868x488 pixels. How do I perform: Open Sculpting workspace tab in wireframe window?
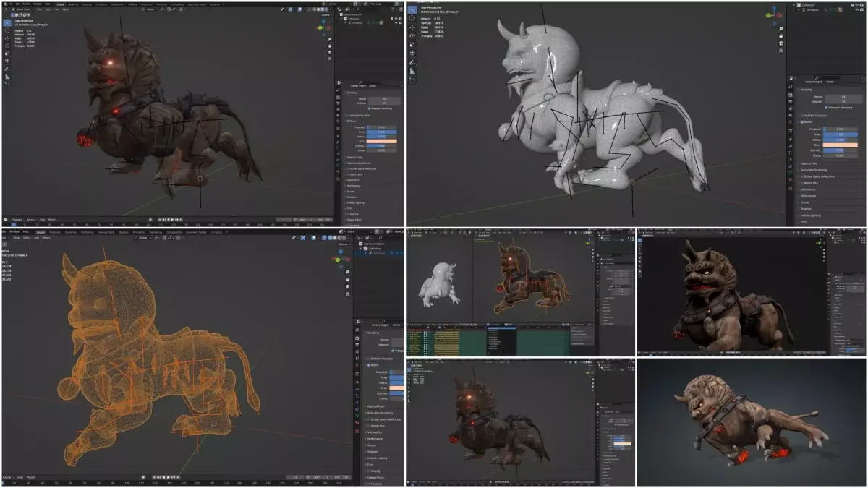70,232
